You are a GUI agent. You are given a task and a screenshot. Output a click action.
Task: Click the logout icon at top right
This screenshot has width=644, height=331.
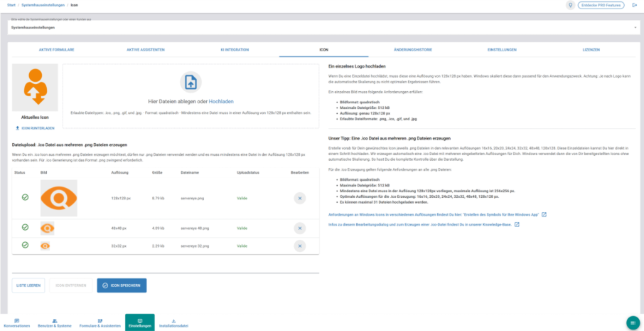pos(635,6)
